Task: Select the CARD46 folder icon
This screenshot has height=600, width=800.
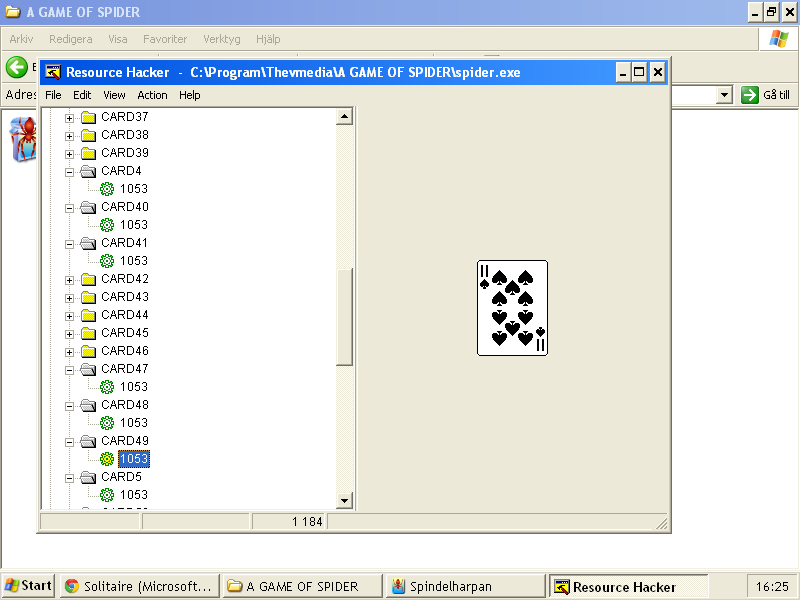Action: tap(89, 352)
